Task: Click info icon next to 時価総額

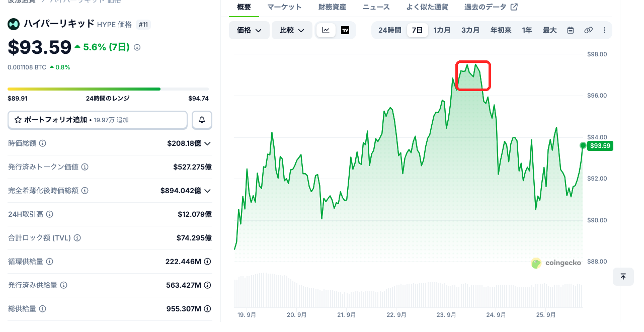Action: click(42, 143)
